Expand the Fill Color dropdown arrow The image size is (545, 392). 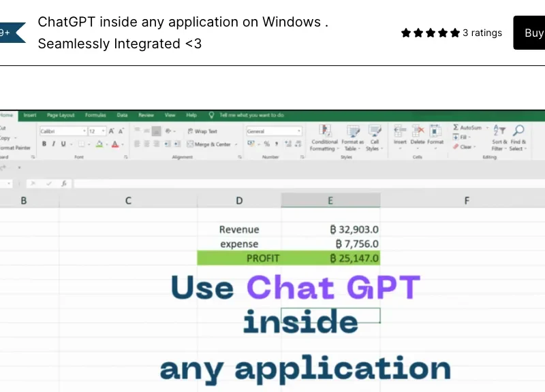point(106,144)
